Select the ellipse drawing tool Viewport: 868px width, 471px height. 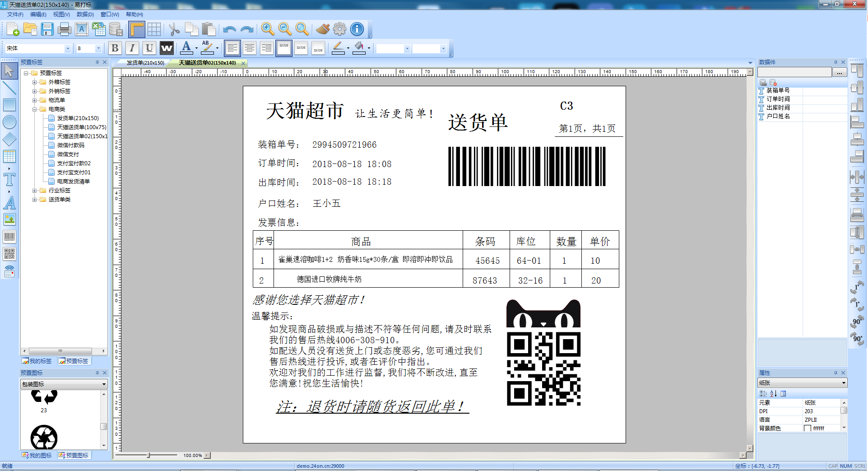tap(9, 122)
